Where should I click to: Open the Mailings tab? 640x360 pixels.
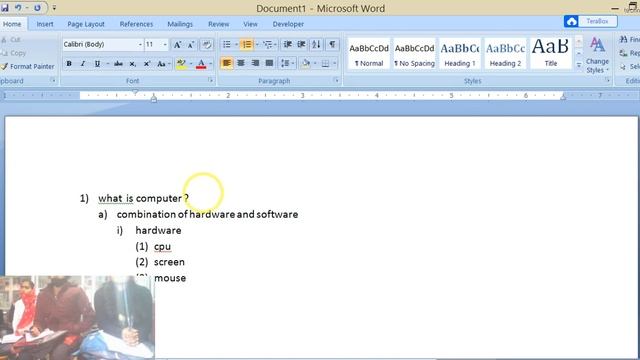[x=180, y=24]
